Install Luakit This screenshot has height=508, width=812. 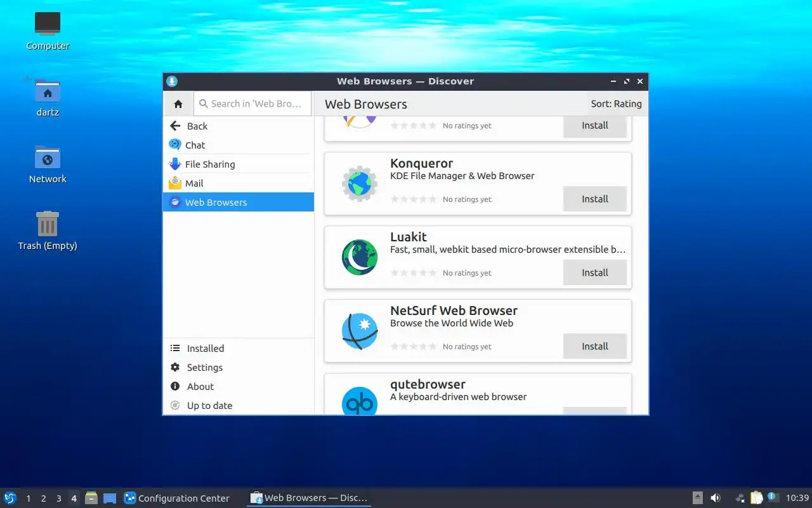(595, 272)
